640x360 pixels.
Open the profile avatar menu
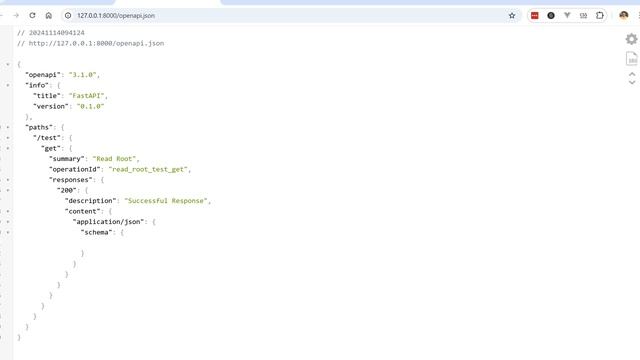tap(624, 16)
